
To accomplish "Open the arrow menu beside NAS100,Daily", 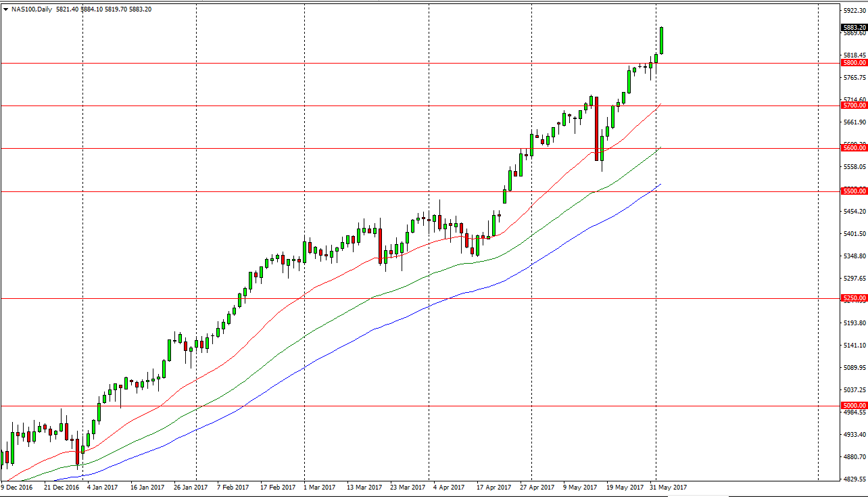I will (x=5, y=9).
